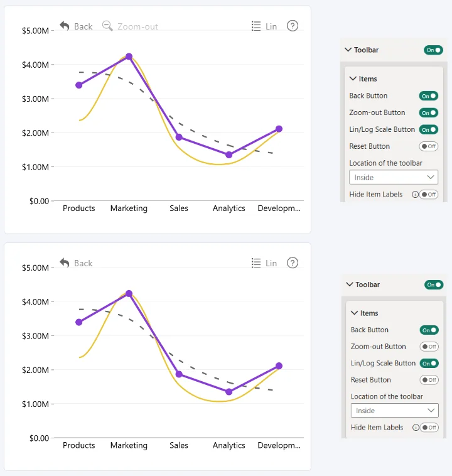Click the Zoom-out magnifier icon in top chart

point(107,26)
